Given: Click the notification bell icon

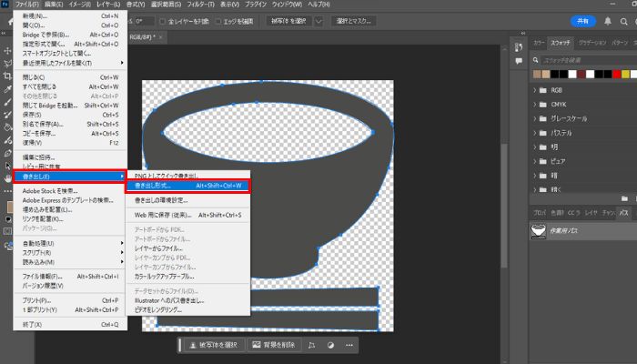Looking at the screenshot, I should tap(607, 21).
